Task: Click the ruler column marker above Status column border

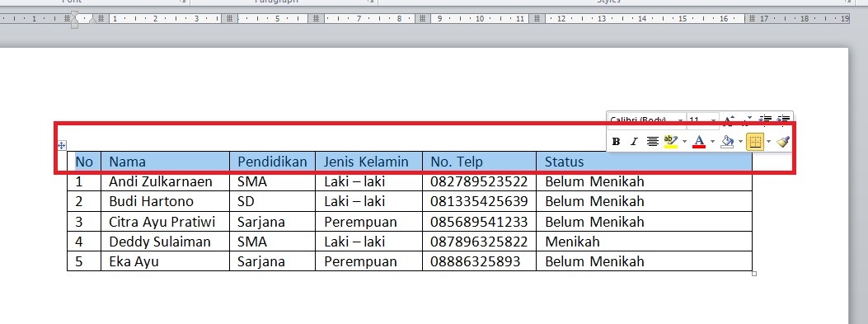Action: coord(536,19)
